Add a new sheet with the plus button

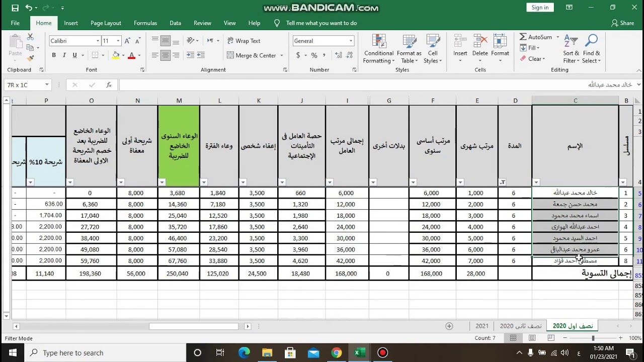[x=449, y=326]
